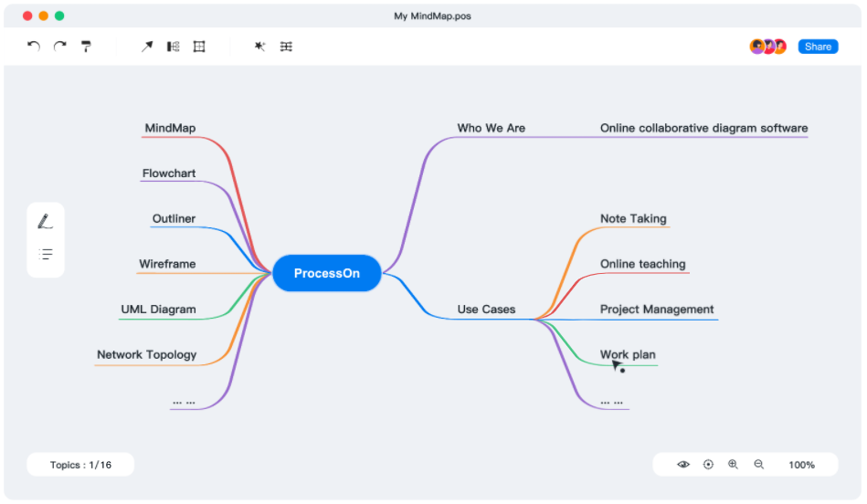Select the Note Taking subtopic
The image size is (867, 504).
coord(633,219)
